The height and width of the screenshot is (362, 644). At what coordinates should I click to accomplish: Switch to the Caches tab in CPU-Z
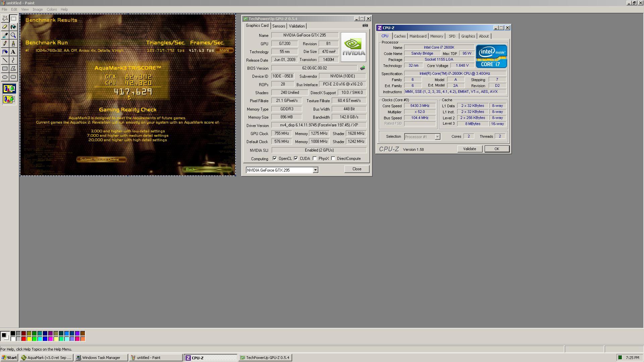[x=399, y=36]
